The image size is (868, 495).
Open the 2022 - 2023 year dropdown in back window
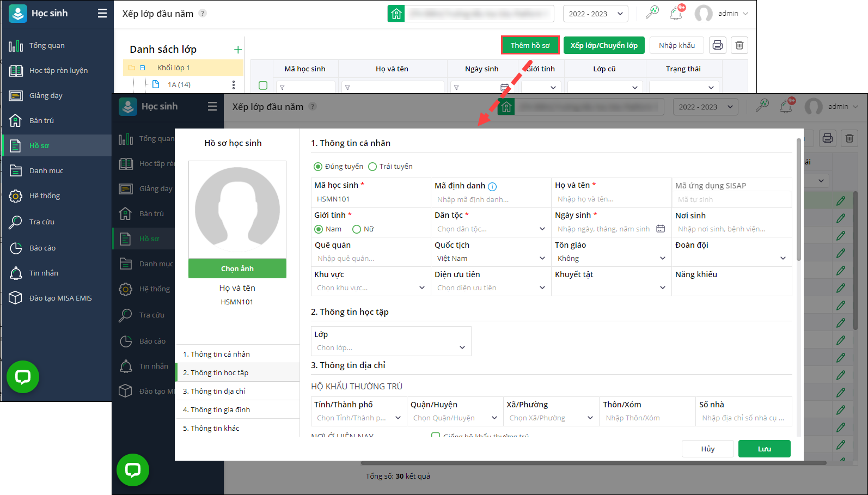coord(595,14)
